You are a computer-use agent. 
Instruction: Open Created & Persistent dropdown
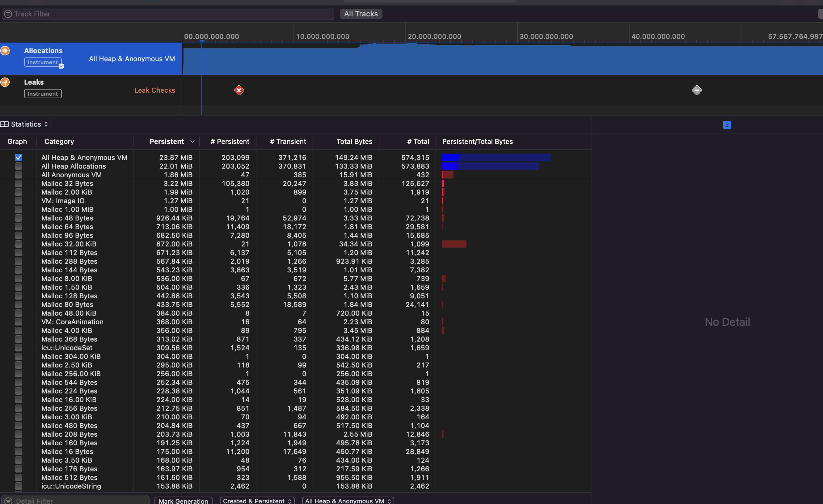[x=257, y=501]
